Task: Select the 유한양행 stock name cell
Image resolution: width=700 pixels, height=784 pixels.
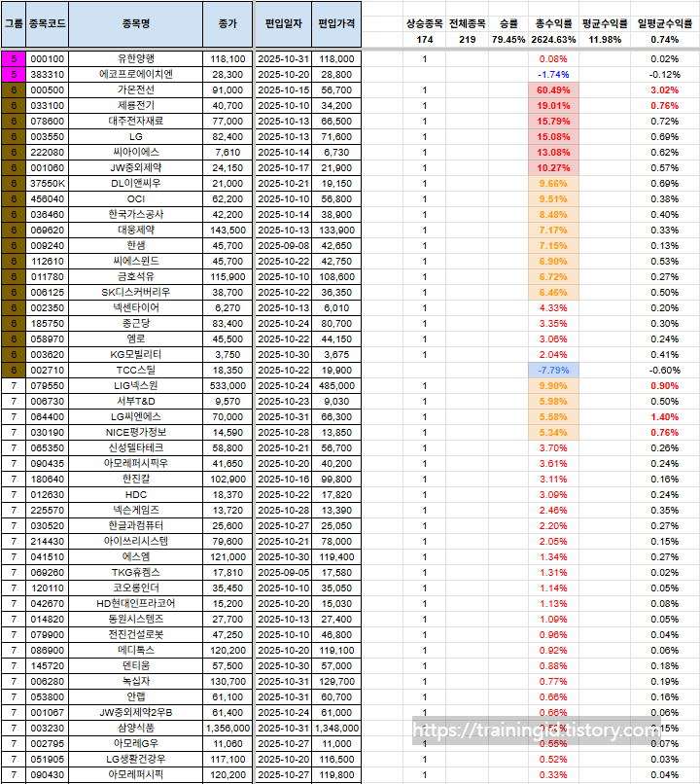Action: pos(135,59)
